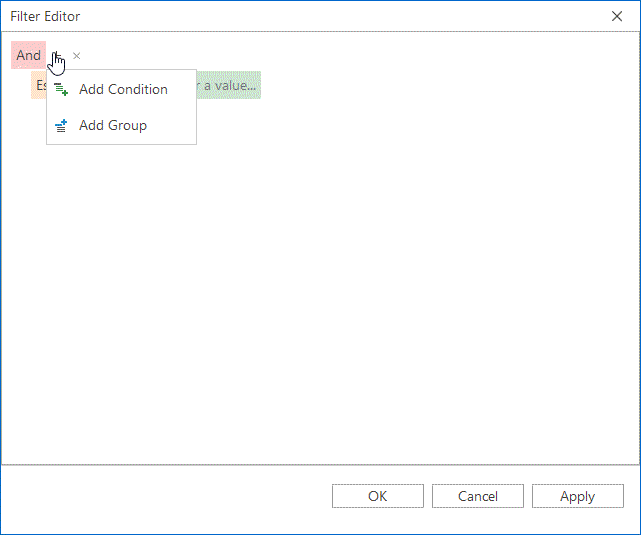
Task: Click the plus icon beside And
Action: point(57,55)
